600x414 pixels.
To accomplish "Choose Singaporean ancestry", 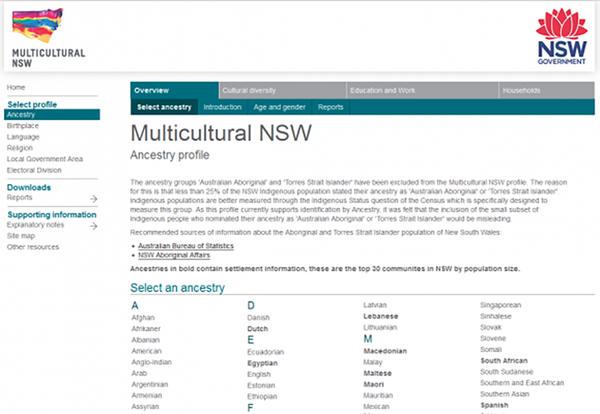I will (501, 305).
